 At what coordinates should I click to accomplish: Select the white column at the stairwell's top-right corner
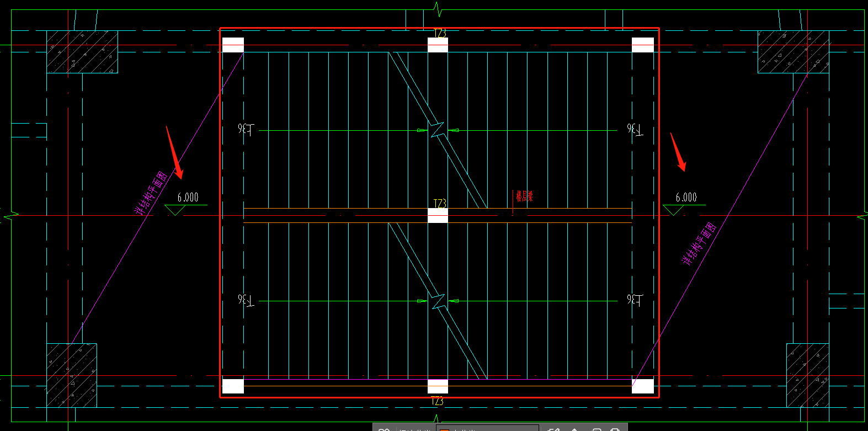tap(643, 45)
